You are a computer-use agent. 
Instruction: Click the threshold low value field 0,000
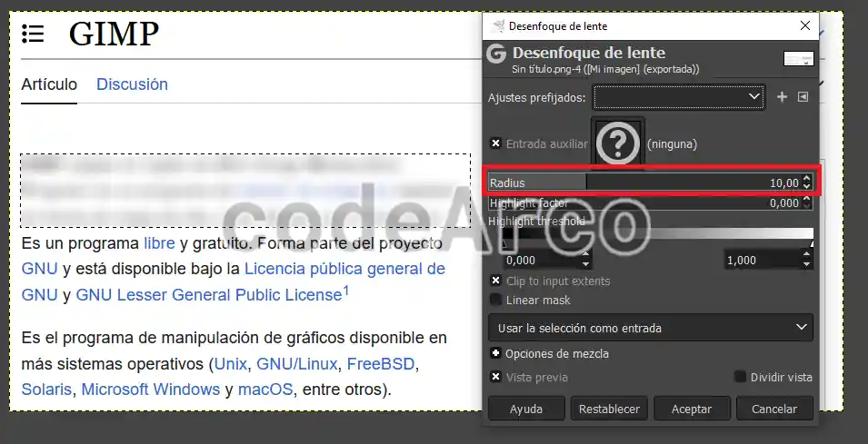pos(542,260)
